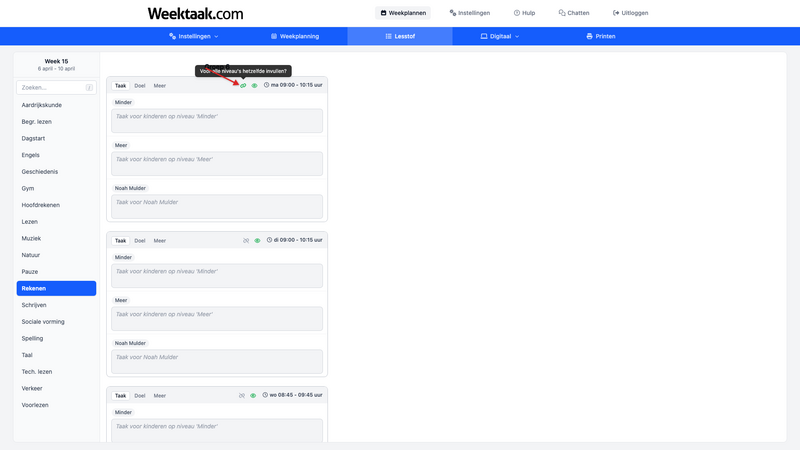Click the chain link icon in Wednesday's card
The width and height of the screenshot is (800, 450).
pos(242,395)
